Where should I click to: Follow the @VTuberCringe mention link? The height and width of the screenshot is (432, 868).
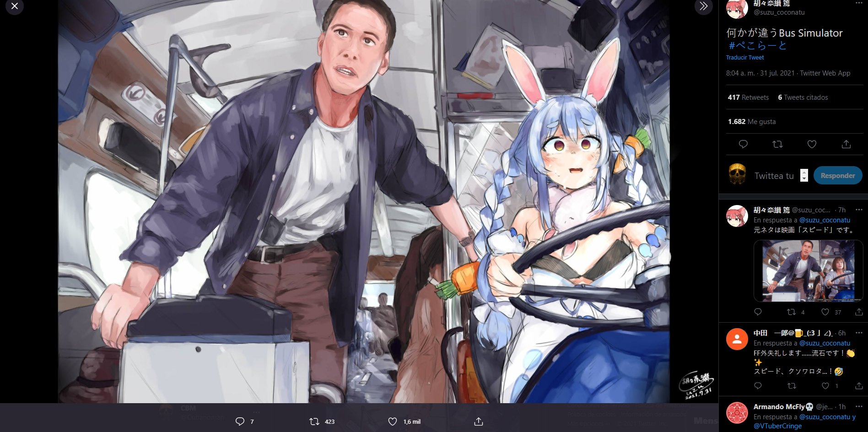point(777,426)
